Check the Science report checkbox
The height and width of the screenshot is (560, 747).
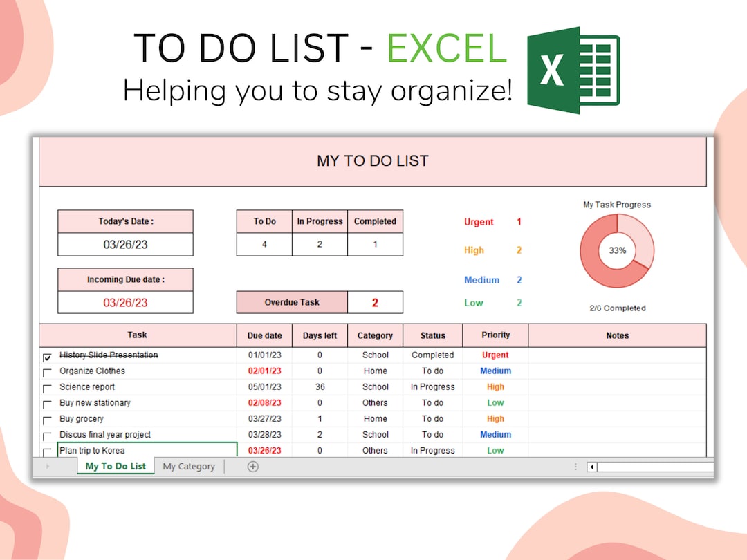47,389
